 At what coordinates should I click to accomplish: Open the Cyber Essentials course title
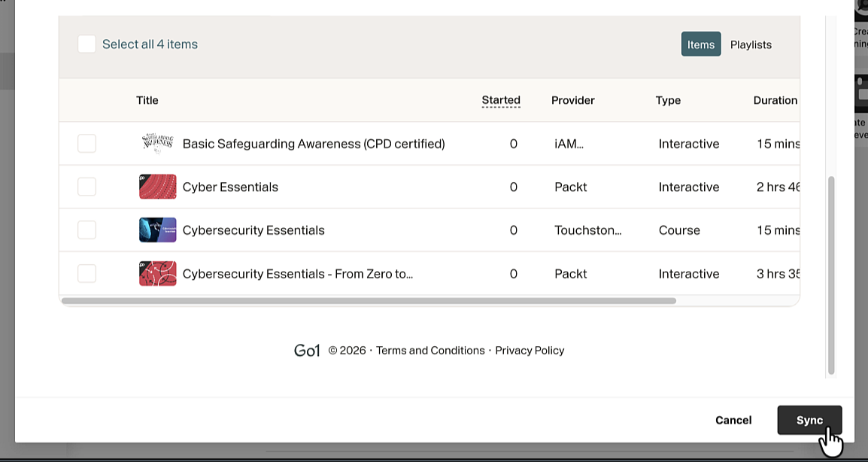pyautogui.click(x=230, y=187)
